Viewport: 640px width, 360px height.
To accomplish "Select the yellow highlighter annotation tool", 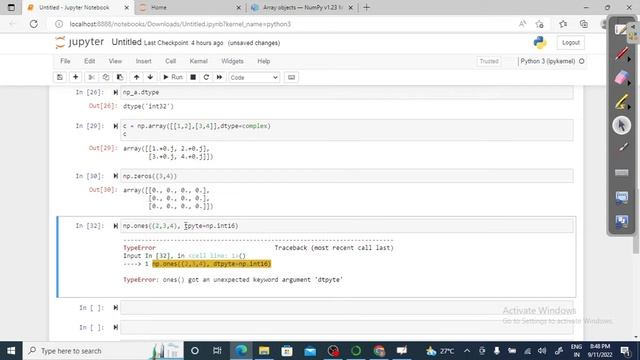I will (x=621, y=101).
